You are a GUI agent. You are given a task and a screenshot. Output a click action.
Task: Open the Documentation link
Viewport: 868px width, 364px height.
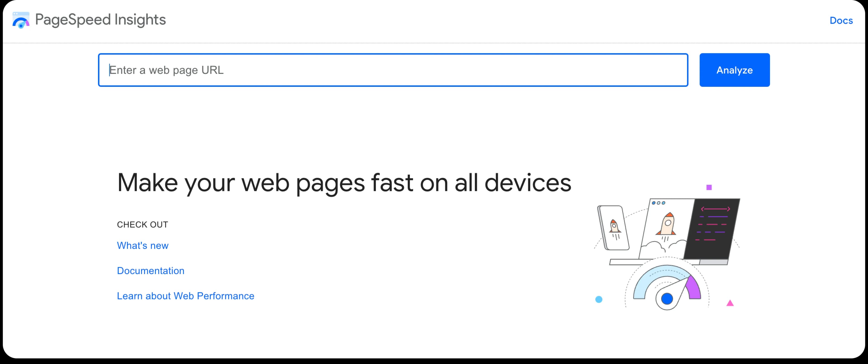coord(151,271)
